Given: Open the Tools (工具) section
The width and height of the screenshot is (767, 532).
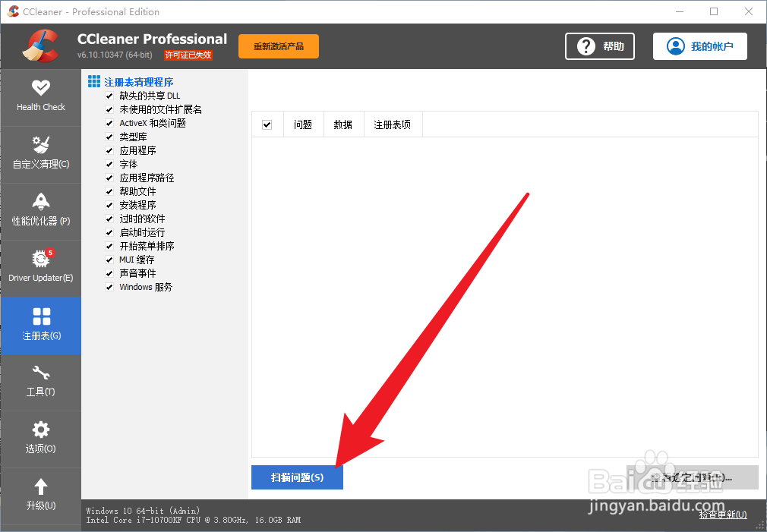Looking at the screenshot, I should click(x=40, y=382).
